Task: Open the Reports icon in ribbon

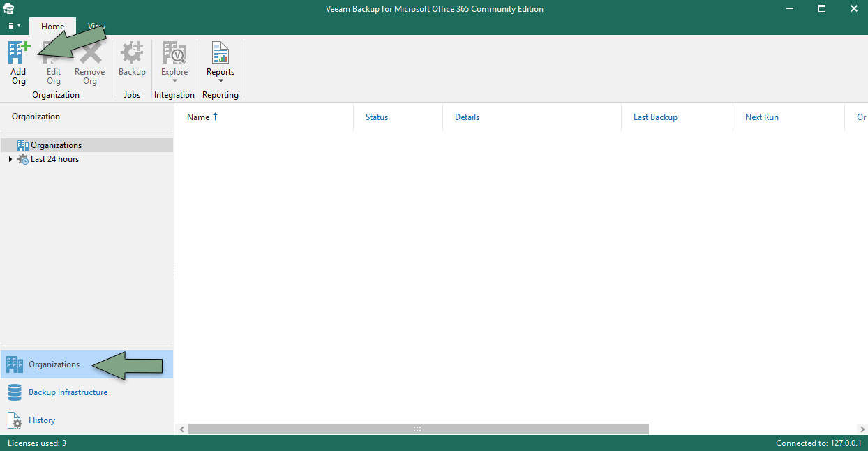Action: [220, 54]
